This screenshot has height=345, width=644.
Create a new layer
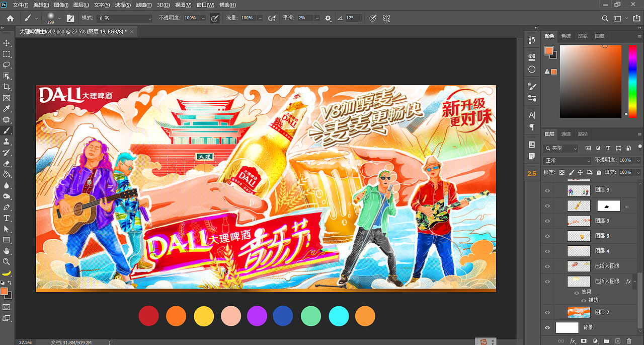(618, 341)
